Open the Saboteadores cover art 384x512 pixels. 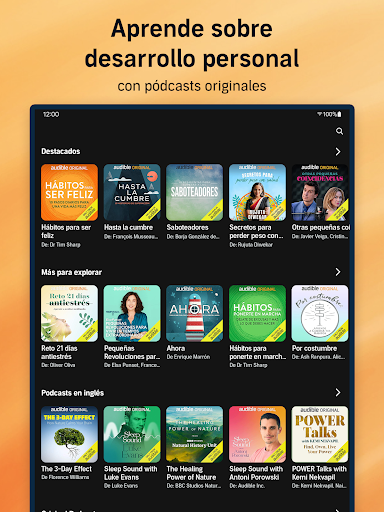point(195,192)
